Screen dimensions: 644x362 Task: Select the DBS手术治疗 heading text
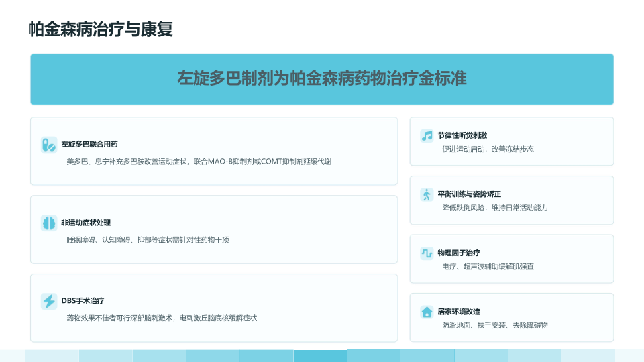pos(83,301)
